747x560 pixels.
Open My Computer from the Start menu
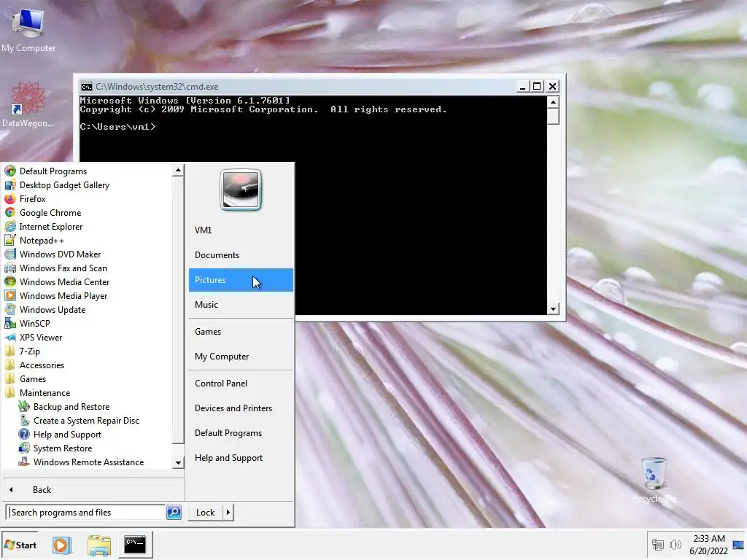241,356
